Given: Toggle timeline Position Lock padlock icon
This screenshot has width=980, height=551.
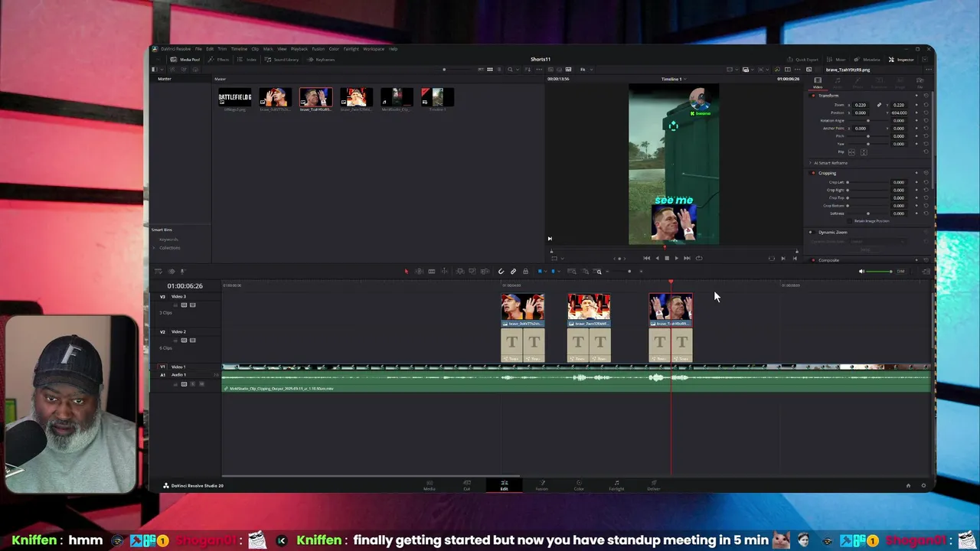Looking at the screenshot, I should click(525, 271).
